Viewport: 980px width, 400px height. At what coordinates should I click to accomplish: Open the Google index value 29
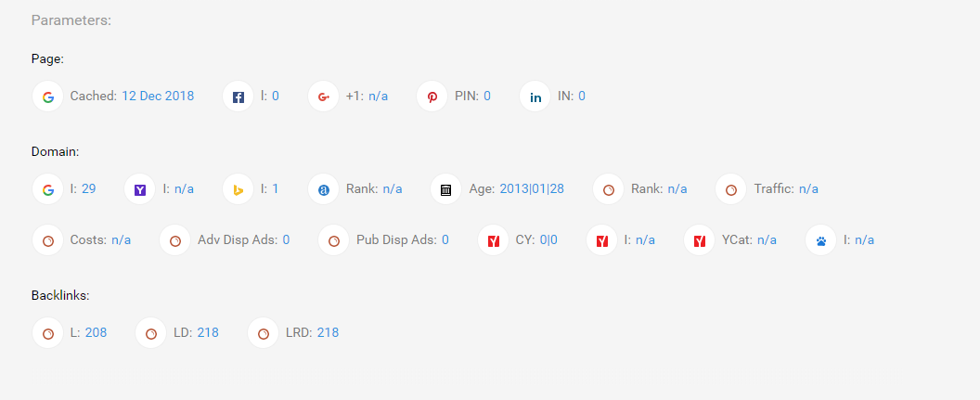tap(89, 188)
